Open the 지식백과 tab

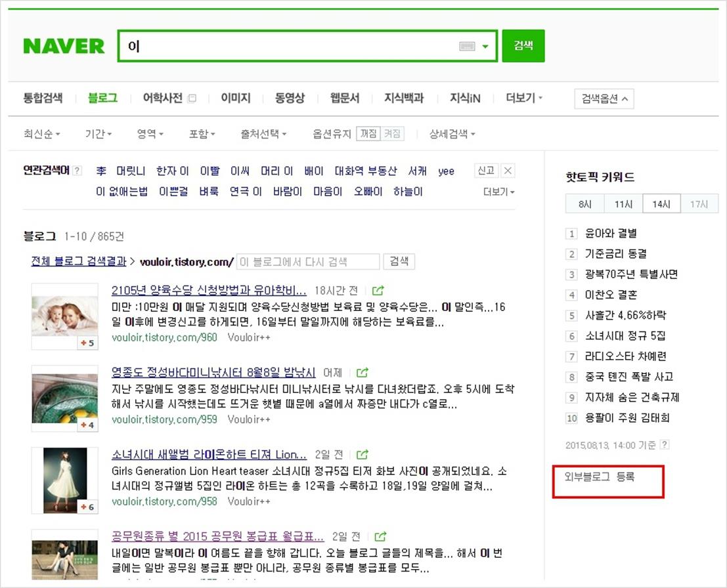404,98
